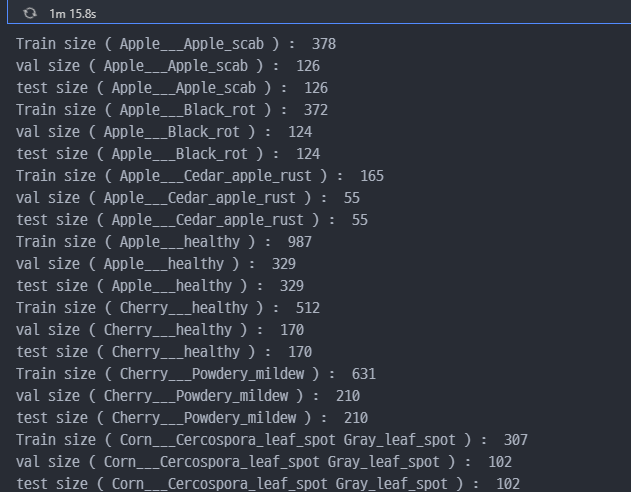Image resolution: width=631 pixels, height=492 pixels.
Task: Select line test size Apple___Black_rot 124
Action: pyautogui.click(x=168, y=154)
